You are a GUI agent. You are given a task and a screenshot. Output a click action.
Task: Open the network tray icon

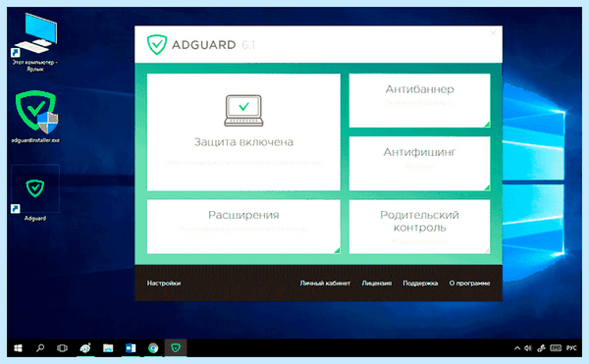(x=541, y=348)
